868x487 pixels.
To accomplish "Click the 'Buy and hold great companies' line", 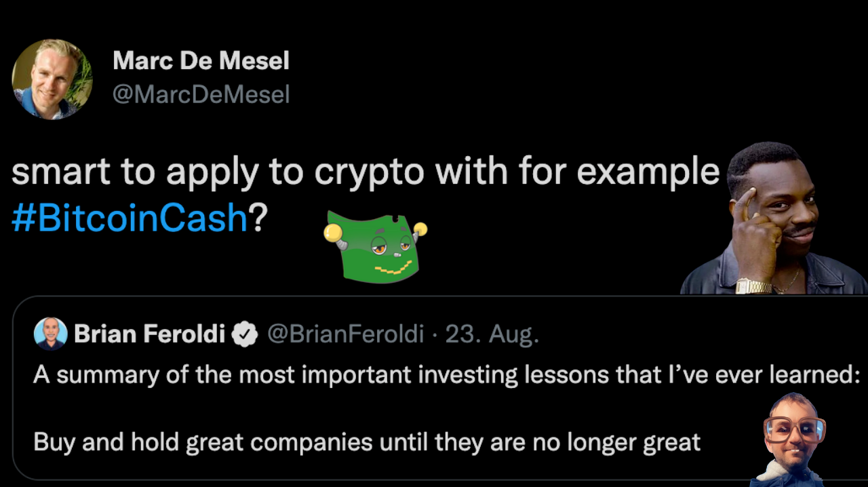I will 367,443.
